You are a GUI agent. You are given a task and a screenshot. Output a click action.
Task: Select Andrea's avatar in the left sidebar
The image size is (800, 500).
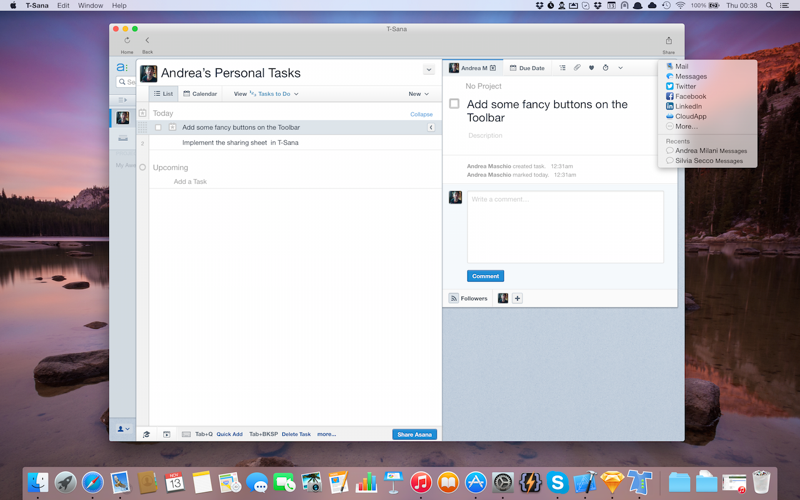pos(123,118)
